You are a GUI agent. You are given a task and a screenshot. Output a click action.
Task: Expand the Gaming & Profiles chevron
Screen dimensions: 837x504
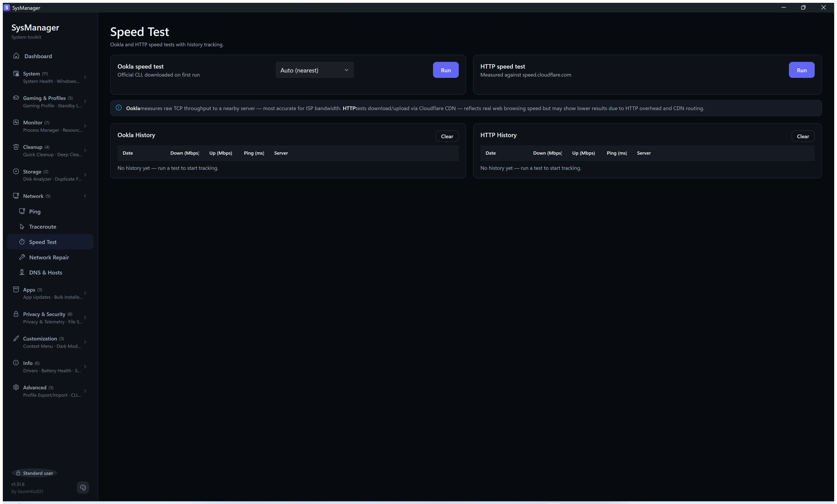click(85, 101)
